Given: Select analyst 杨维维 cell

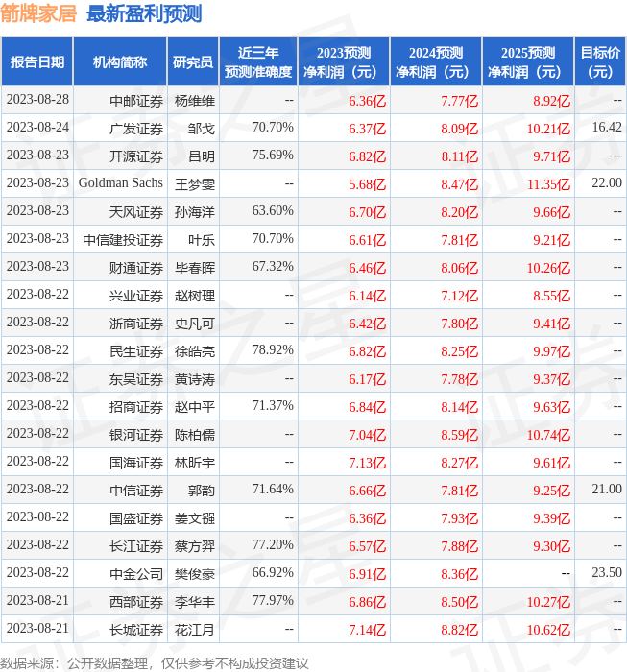Looking at the screenshot, I should point(195,101).
